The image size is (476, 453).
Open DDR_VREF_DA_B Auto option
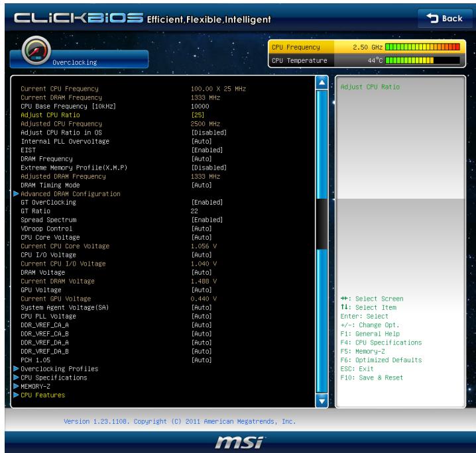(x=202, y=352)
